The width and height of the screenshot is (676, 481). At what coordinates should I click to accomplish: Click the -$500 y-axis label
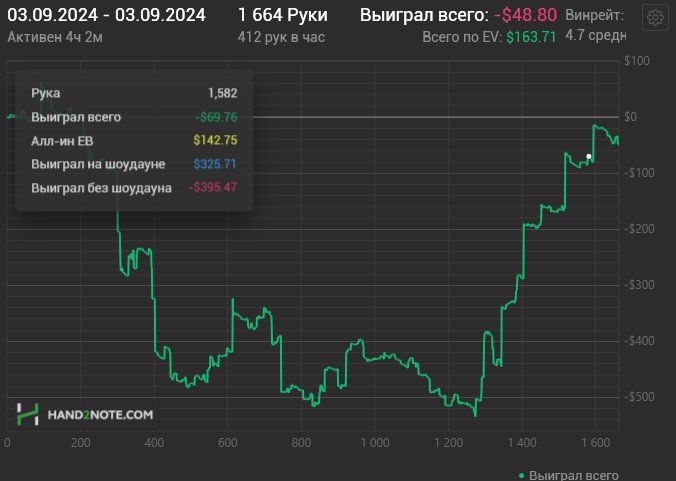pyautogui.click(x=639, y=397)
